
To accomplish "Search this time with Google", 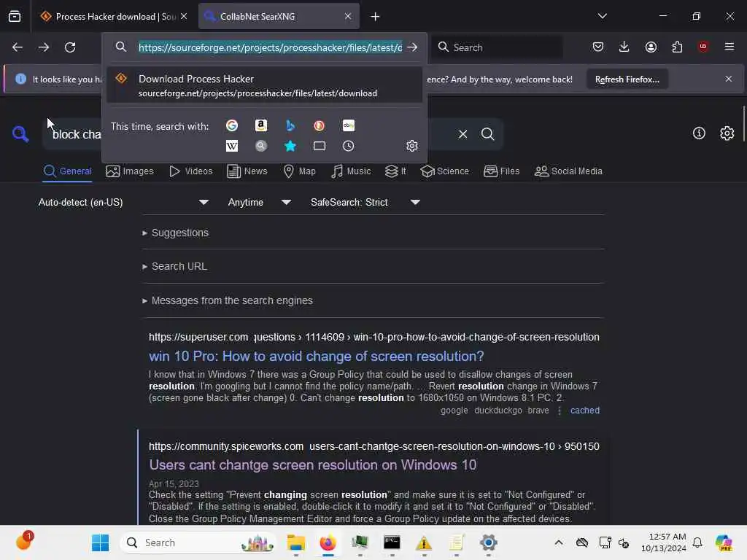I will coord(232,125).
